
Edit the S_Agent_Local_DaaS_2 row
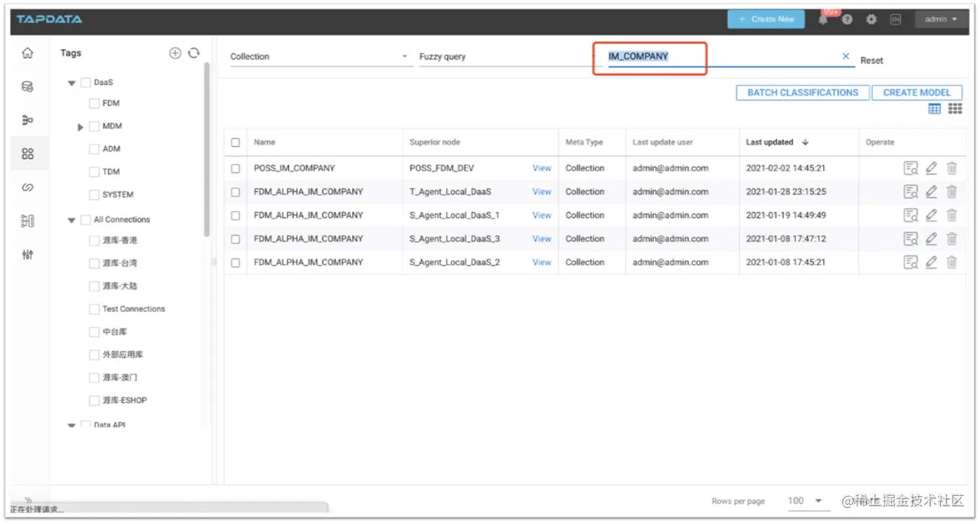click(931, 262)
